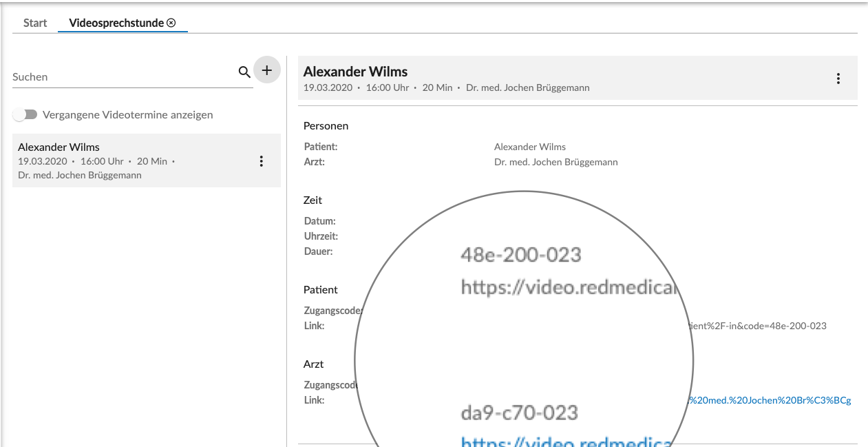The height and width of the screenshot is (447, 868).
Task: Click the magnified doctor code da9-c70-023
Action: point(519,413)
